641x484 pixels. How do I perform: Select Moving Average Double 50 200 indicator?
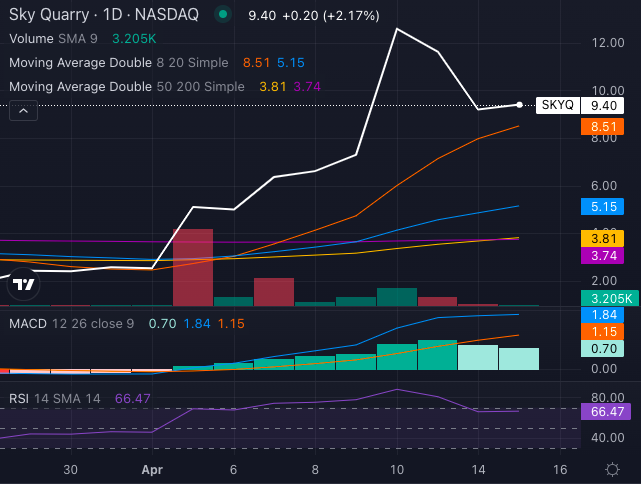pyautogui.click(x=127, y=87)
